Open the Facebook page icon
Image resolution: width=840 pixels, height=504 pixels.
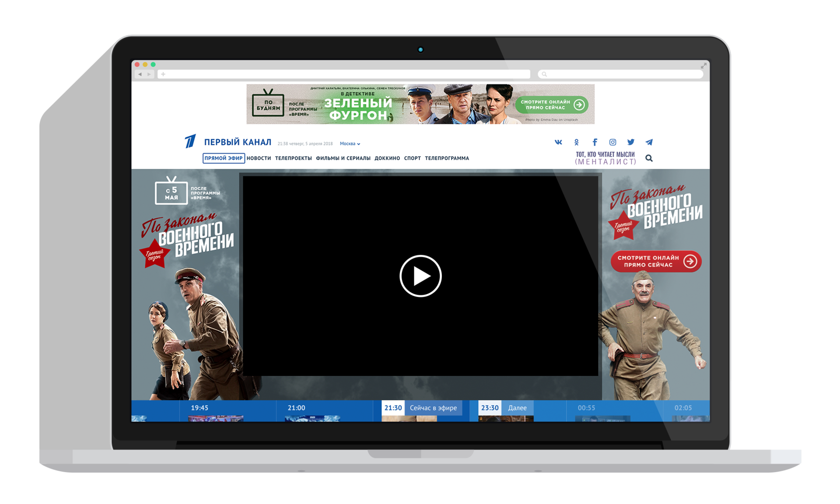[595, 142]
